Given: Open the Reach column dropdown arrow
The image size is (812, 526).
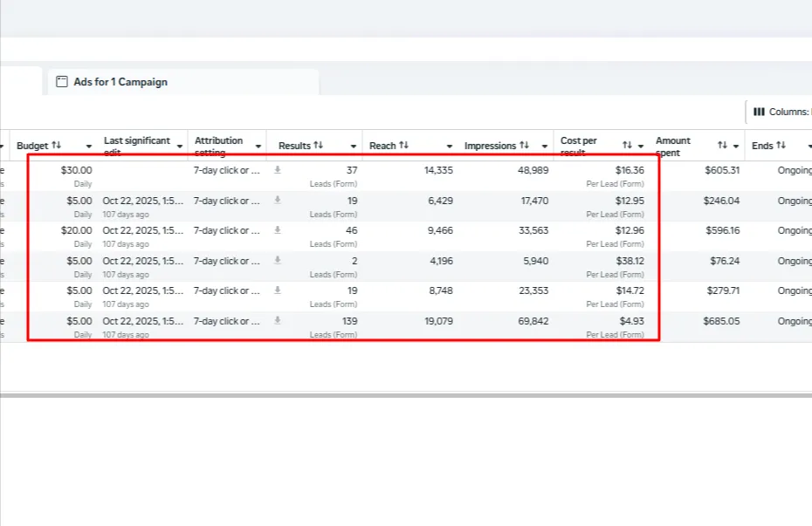Looking at the screenshot, I should (449, 147).
